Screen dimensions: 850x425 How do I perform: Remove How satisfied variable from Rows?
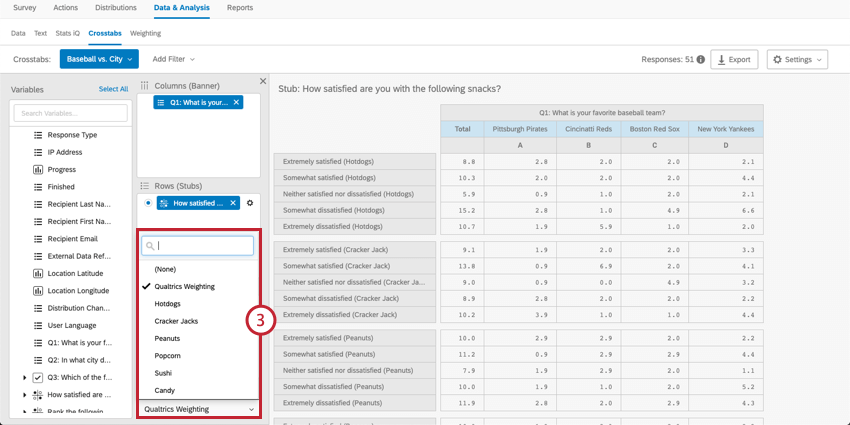pos(233,203)
